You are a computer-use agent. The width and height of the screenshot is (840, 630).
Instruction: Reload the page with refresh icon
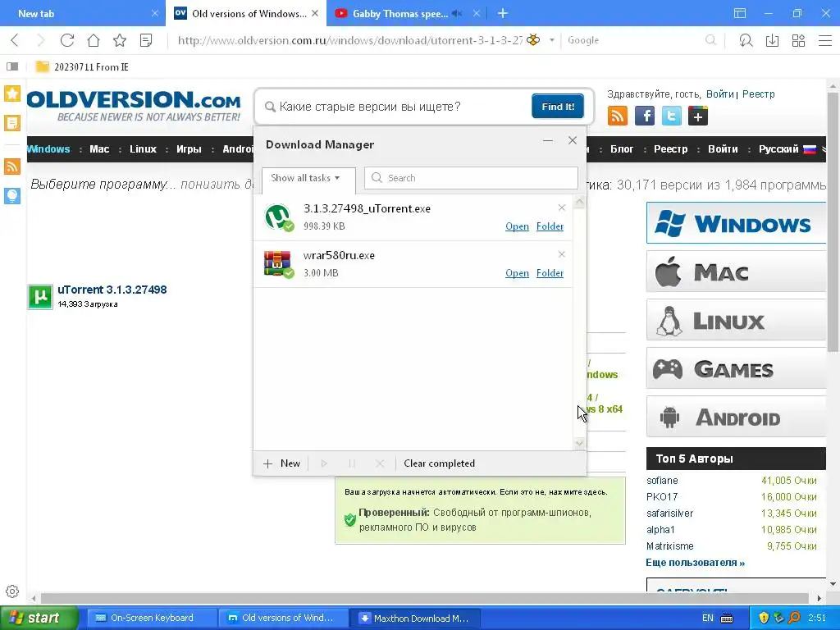pos(67,40)
